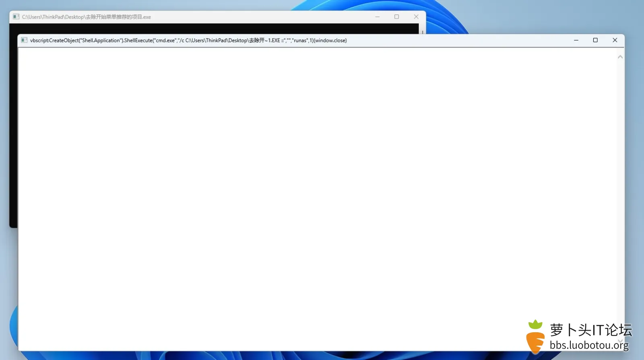Maximize the vbscript ShellExecute window
644x360 pixels.
pyautogui.click(x=595, y=40)
